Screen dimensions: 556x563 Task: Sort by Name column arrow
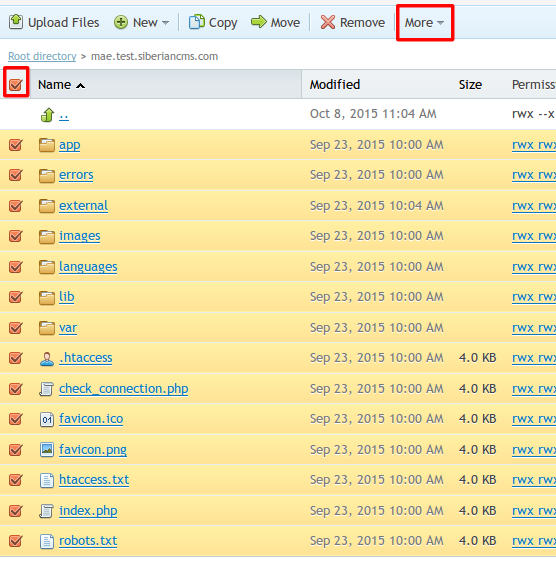(x=81, y=85)
